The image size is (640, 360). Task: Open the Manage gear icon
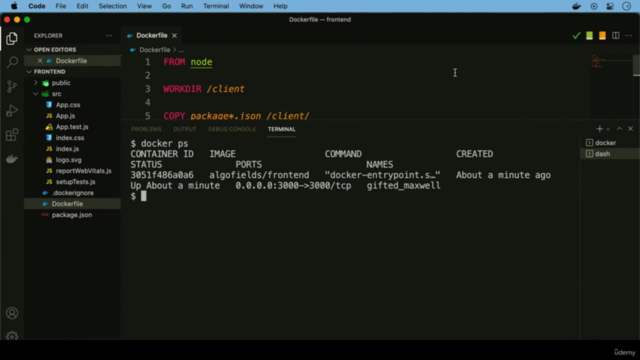click(12, 336)
